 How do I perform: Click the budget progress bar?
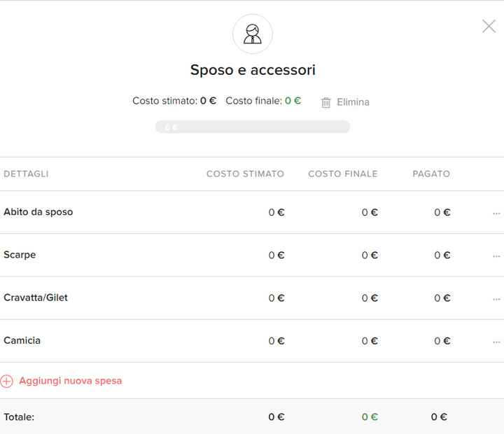click(253, 127)
